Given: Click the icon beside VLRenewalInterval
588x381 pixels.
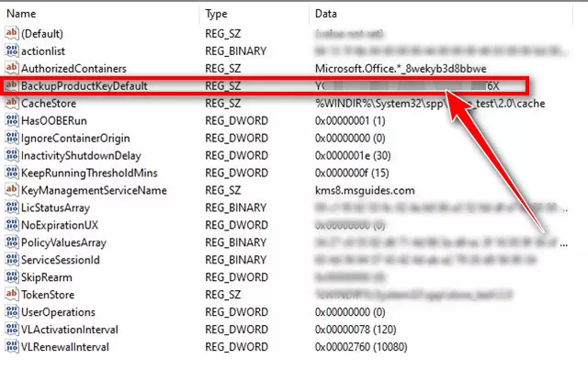Looking at the screenshot, I should pyautogui.click(x=12, y=347).
